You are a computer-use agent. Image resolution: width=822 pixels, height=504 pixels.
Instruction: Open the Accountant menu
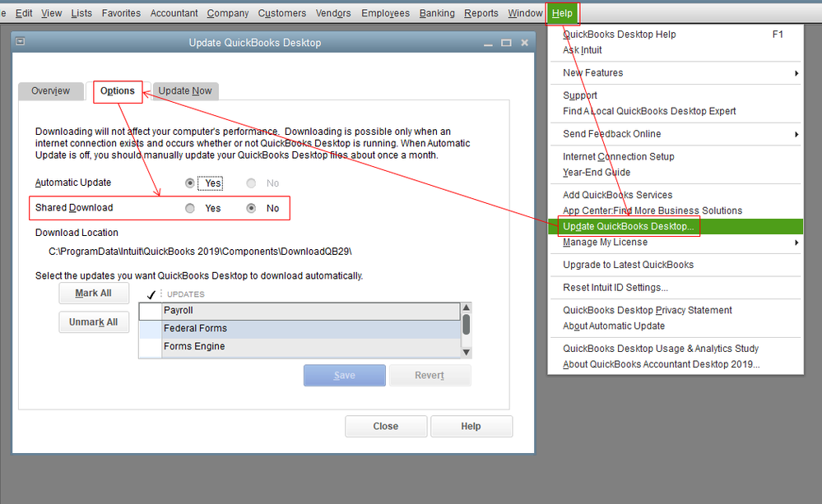[174, 13]
